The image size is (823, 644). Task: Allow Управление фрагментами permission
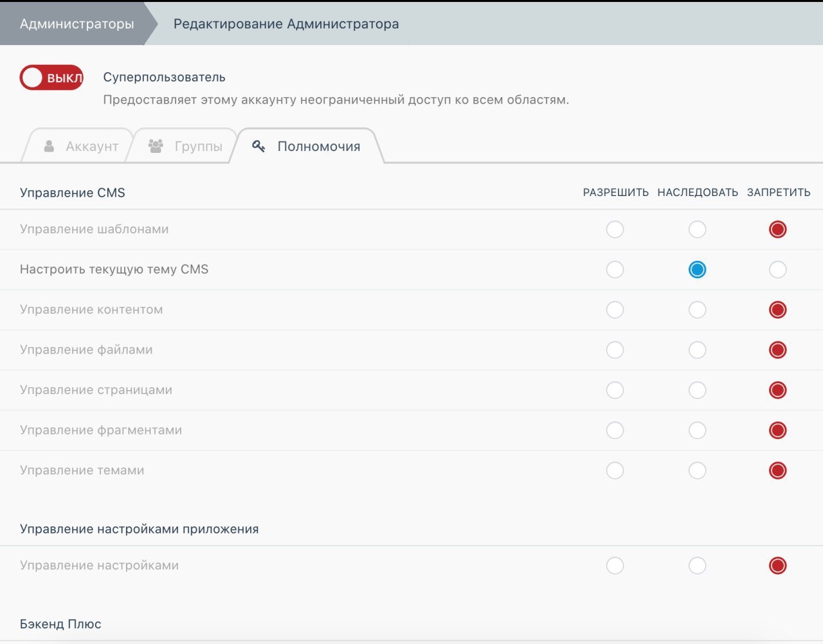point(615,431)
